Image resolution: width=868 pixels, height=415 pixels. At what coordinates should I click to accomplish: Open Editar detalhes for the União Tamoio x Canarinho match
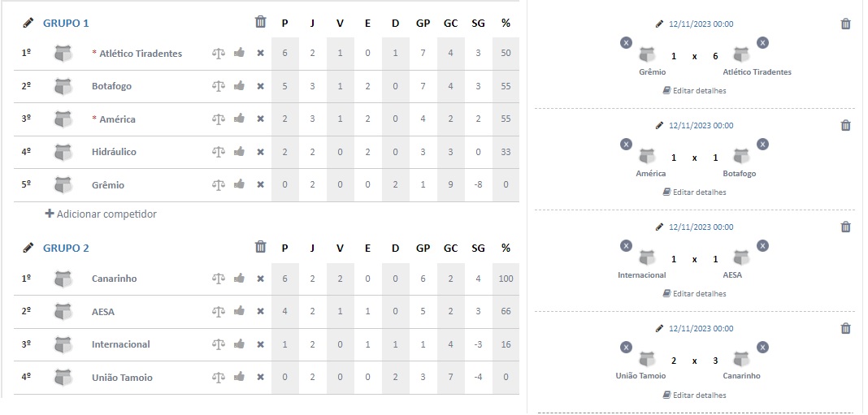click(x=694, y=395)
